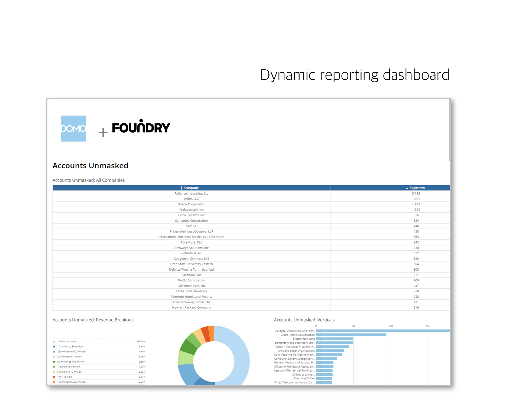The image size is (532, 420).
Task: Click the Executive Offices label
Action: click(x=304, y=379)
